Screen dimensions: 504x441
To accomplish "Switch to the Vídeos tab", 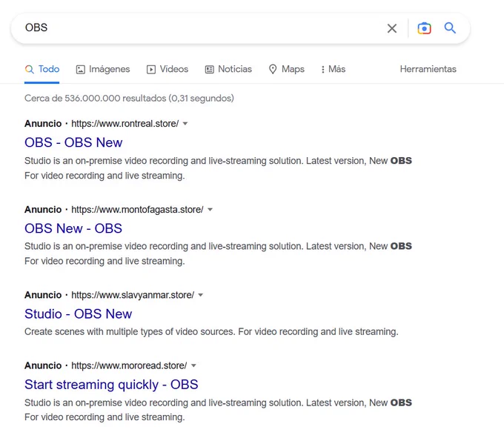I will click(168, 69).
